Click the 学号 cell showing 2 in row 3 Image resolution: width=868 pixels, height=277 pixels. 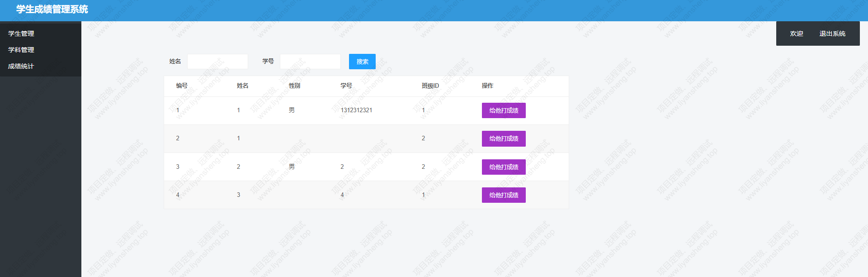(x=342, y=167)
